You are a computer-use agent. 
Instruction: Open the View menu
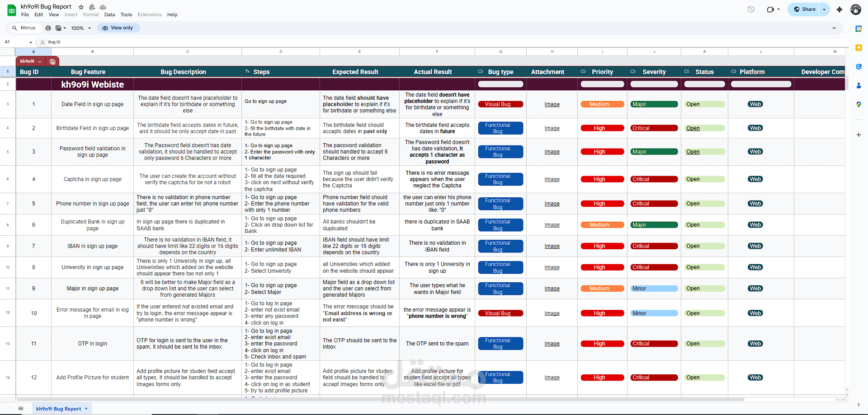pos(54,15)
